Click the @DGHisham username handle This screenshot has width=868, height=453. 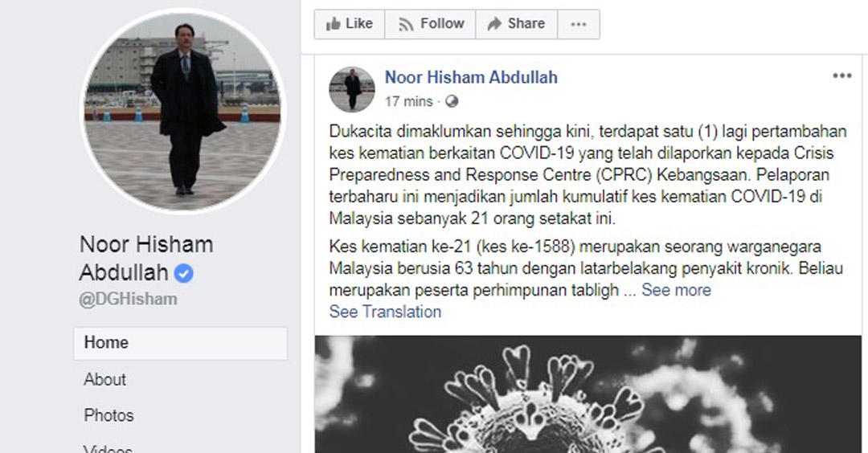pyautogui.click(x=128, y=300)
